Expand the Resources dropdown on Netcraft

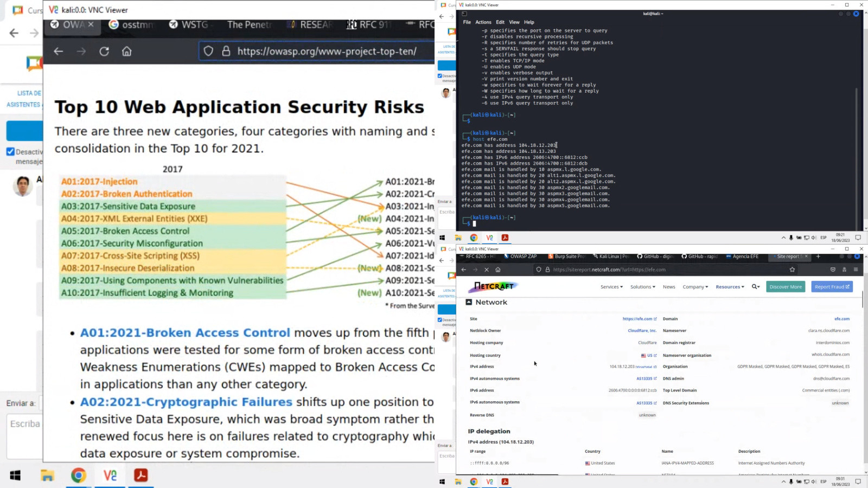(x=730, y=287)
